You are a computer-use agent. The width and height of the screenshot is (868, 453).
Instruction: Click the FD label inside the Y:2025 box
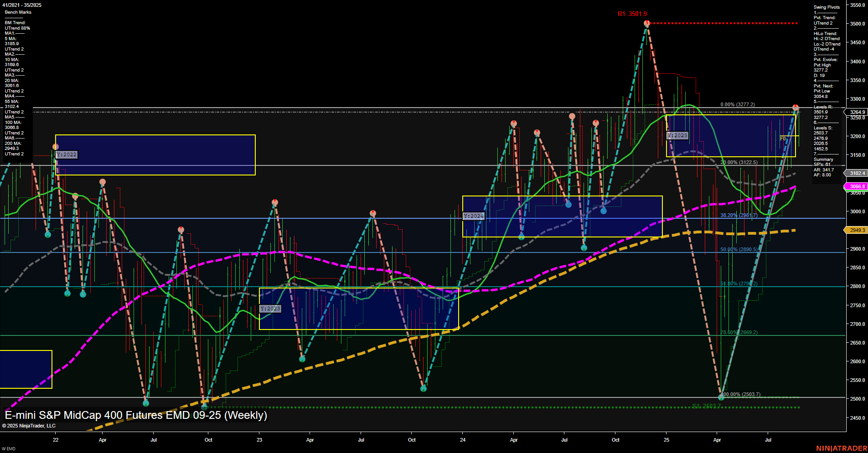click(783, 138)
